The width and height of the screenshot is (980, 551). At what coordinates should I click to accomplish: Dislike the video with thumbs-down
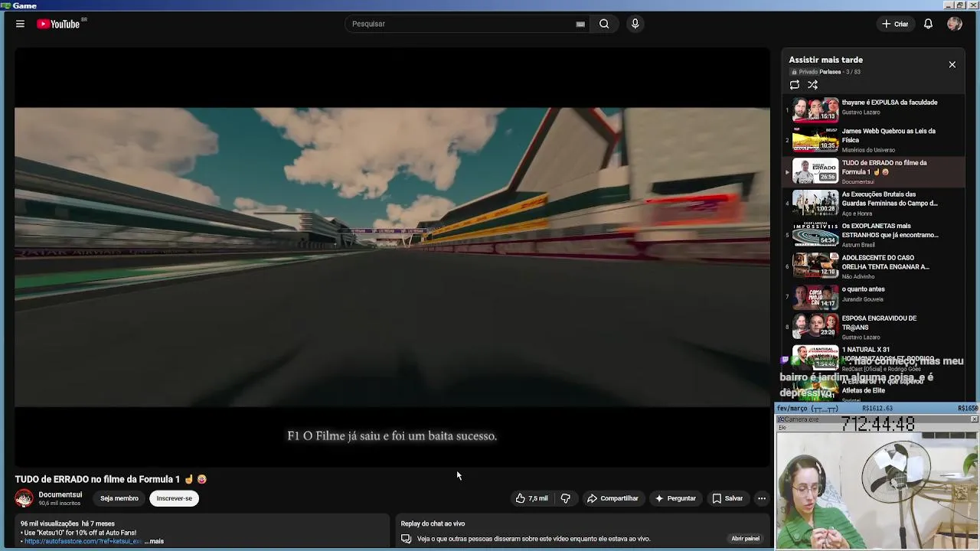566,498
